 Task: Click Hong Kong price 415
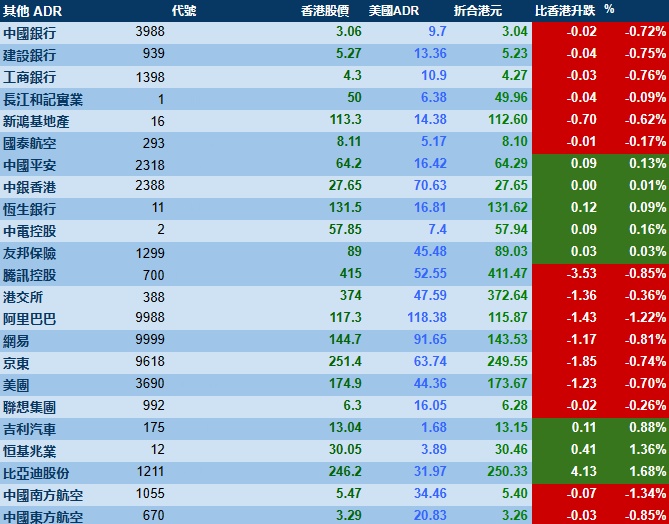(350, 273)
